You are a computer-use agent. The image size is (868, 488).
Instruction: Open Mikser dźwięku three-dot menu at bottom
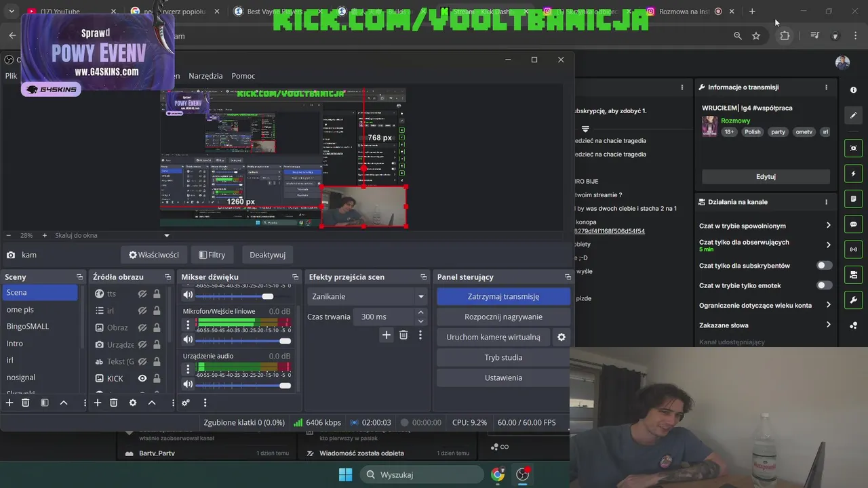click(205, 403)
